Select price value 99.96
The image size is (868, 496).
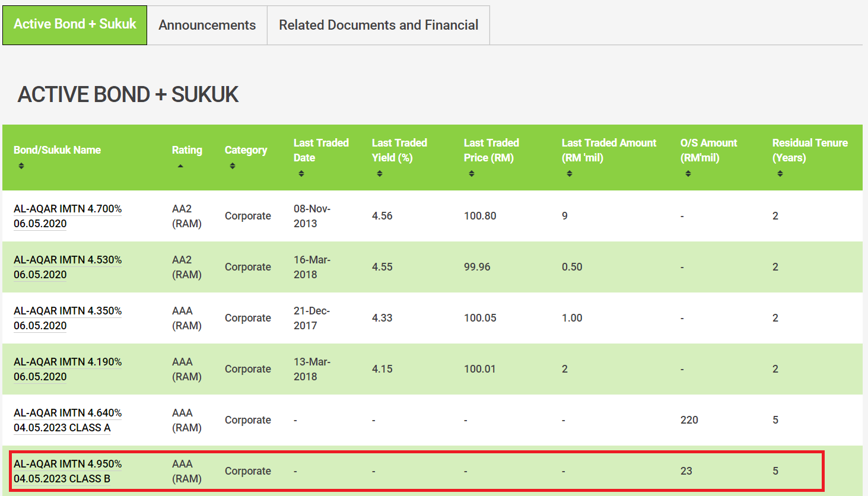point(477,267)
